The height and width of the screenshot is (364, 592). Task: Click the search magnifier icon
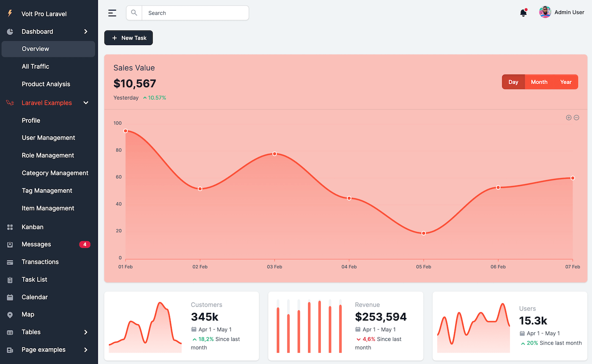click(134, 13)
